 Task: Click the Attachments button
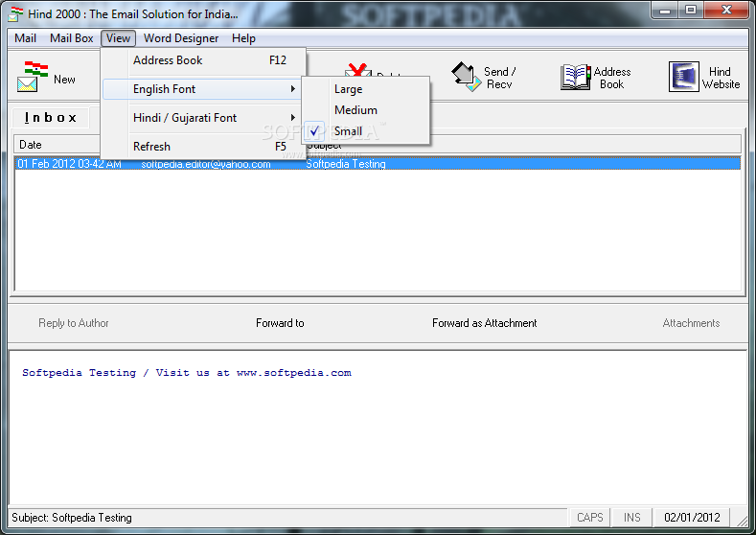tap(691, 323)
